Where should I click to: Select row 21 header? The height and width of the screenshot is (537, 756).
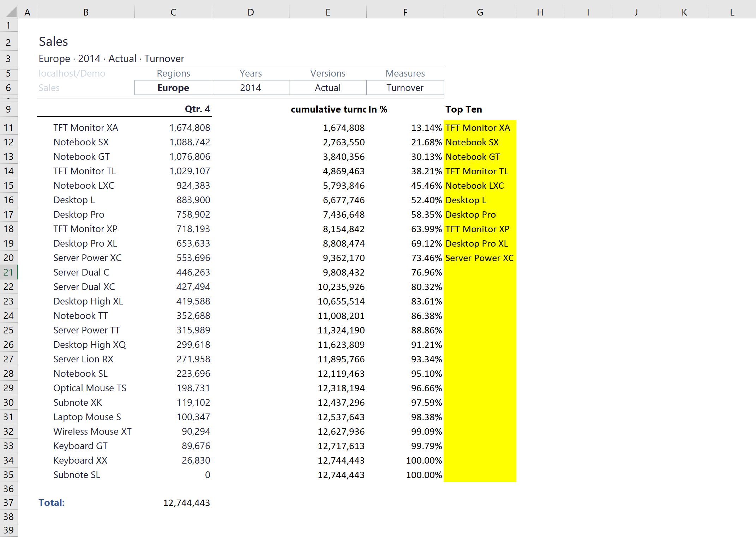click(9, 272)
